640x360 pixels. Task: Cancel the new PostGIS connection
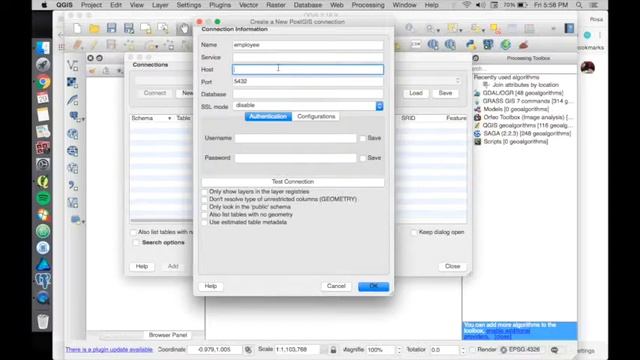pos(336,286)
